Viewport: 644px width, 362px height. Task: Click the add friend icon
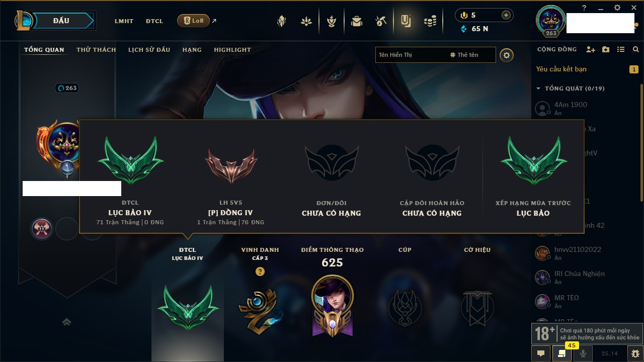(x=591, y=49)
